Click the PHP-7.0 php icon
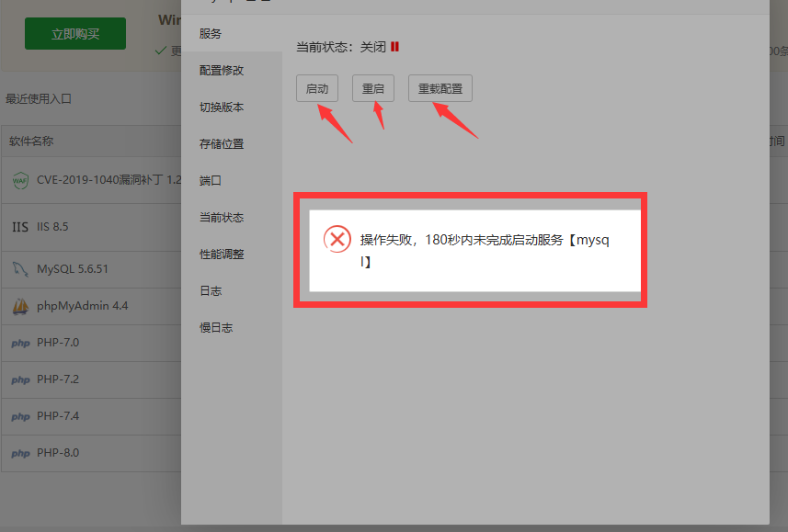The image size is (788, 532). click(20, 343)
